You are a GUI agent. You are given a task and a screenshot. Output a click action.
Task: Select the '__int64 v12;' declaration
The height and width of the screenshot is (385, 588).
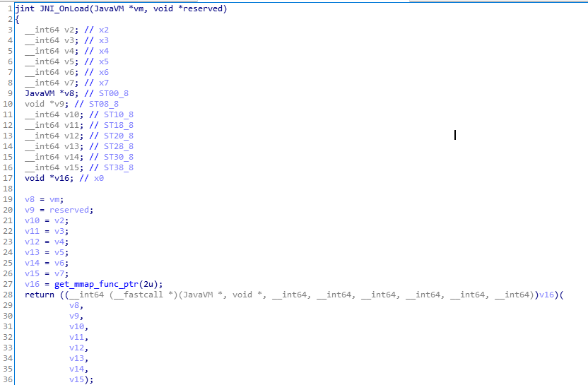click(54, 136)
